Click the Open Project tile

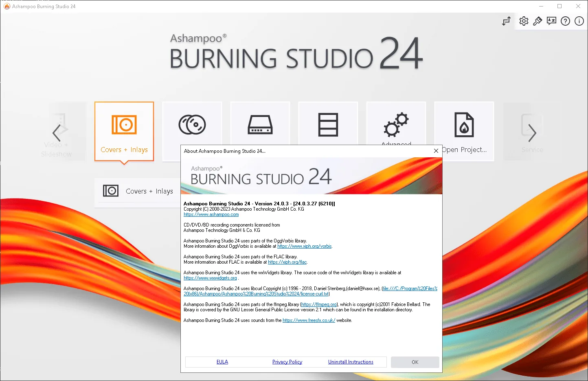464,131
